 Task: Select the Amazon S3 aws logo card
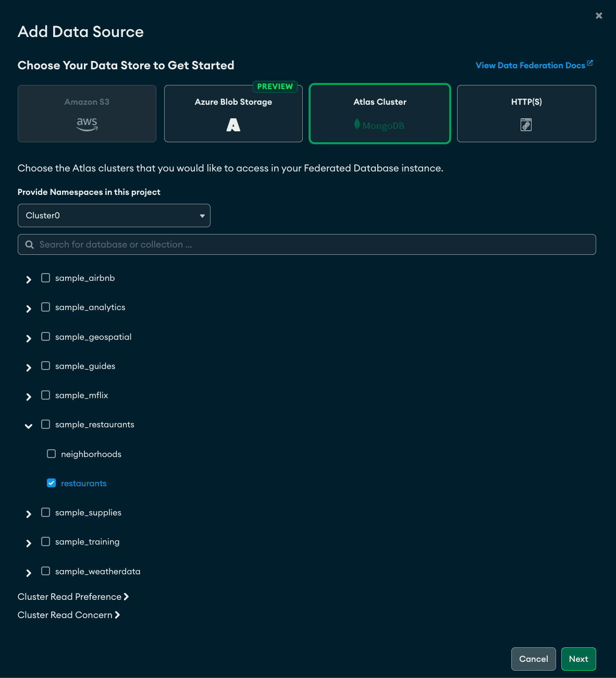(87, 124)
